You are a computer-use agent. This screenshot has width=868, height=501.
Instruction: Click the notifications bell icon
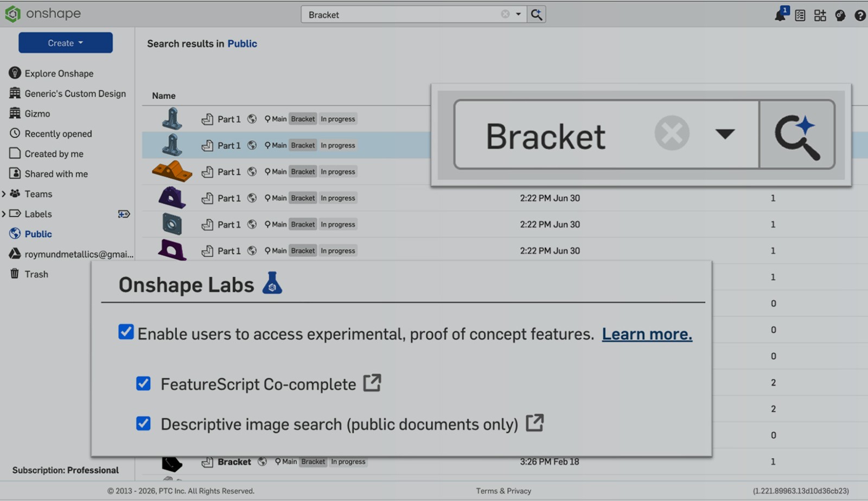point(781,14)
